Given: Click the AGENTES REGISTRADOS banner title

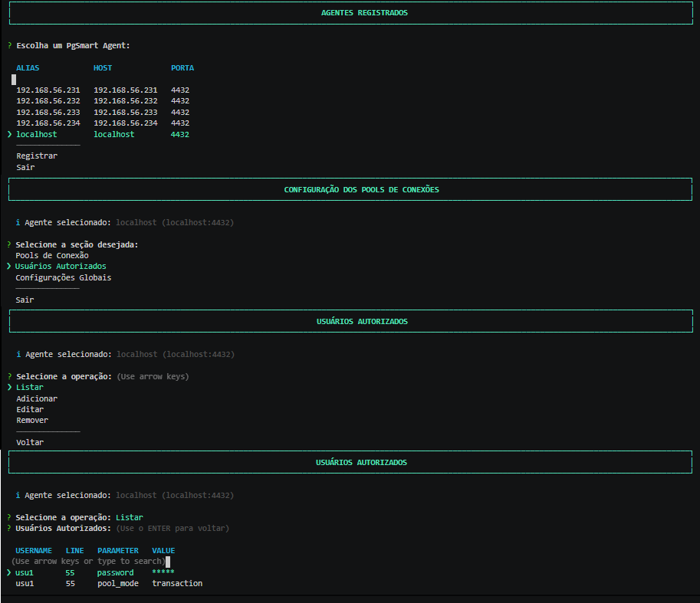Looking at the screenshot, I should [x=364, y=12].
